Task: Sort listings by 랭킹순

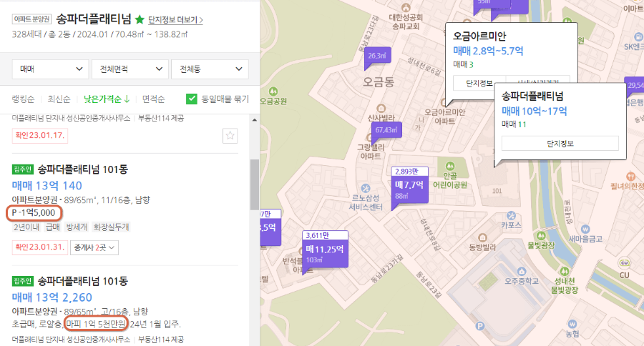Action: (x=23, y=99)
